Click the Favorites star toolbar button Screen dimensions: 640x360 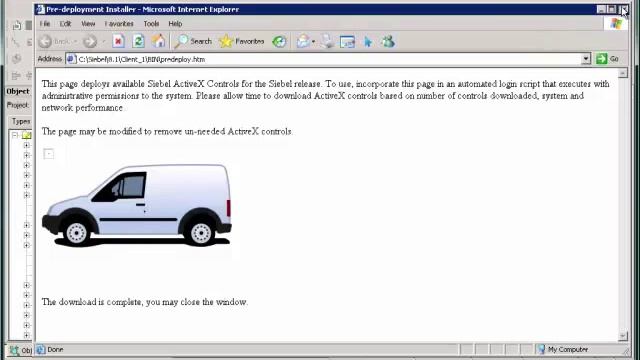tap(242, 41)
